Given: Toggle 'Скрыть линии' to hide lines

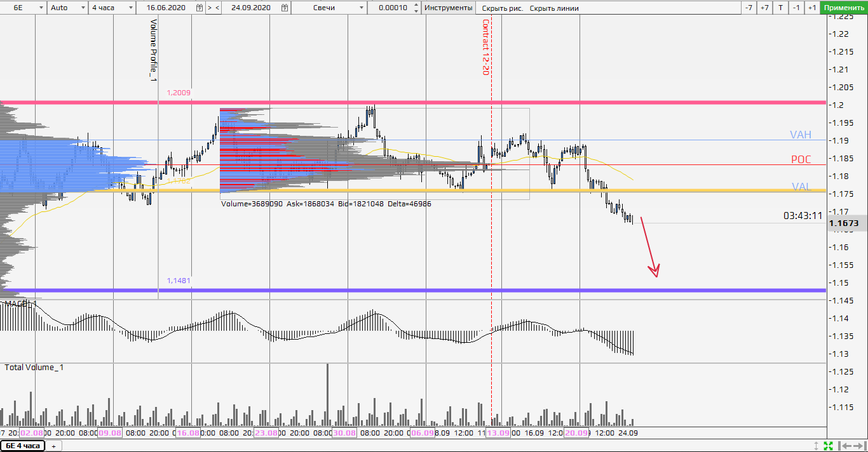Looking at the screenshot, I should point(554,8).
